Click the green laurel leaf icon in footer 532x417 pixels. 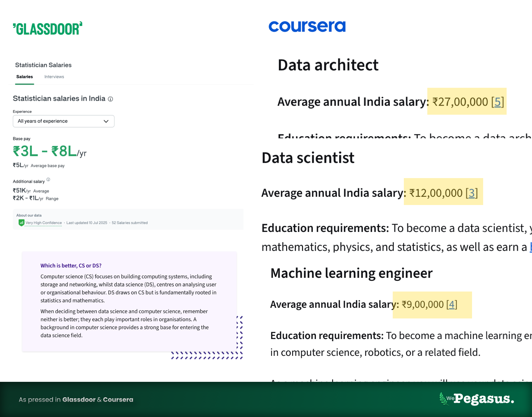click(x=442, y=398)
